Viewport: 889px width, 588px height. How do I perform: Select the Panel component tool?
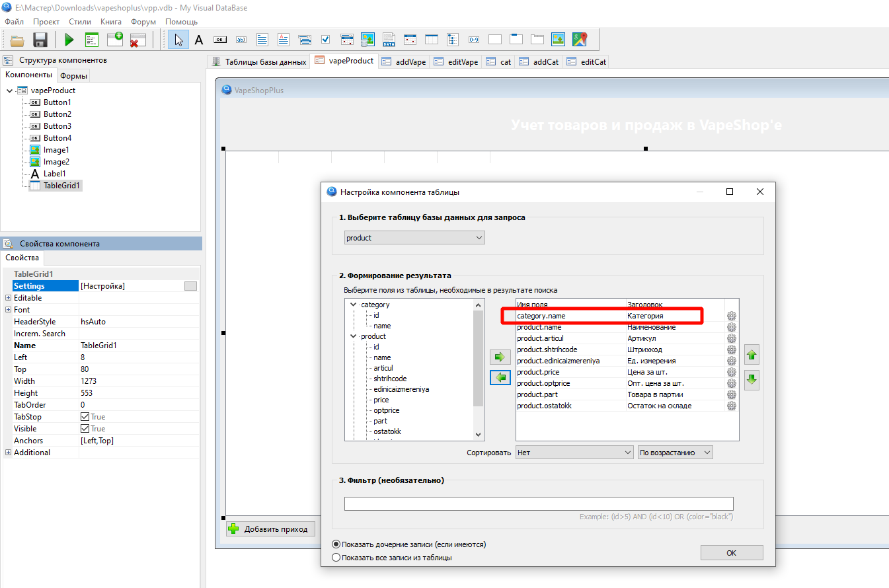495,40
